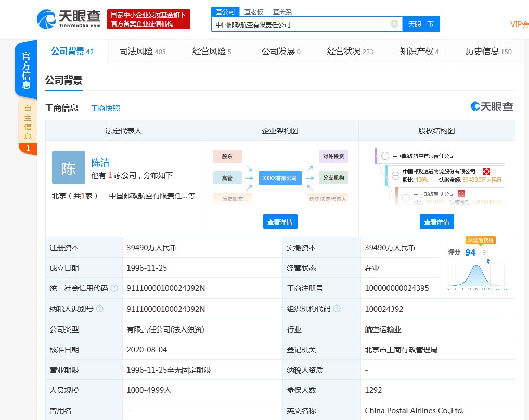Click the 对外投资 box in the structure diagram
The width and height of the screenshot is (529, 420).
pos(333,156)
